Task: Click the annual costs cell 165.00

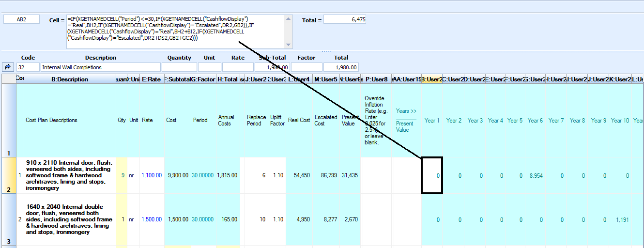Action: (x=227, y=219)
